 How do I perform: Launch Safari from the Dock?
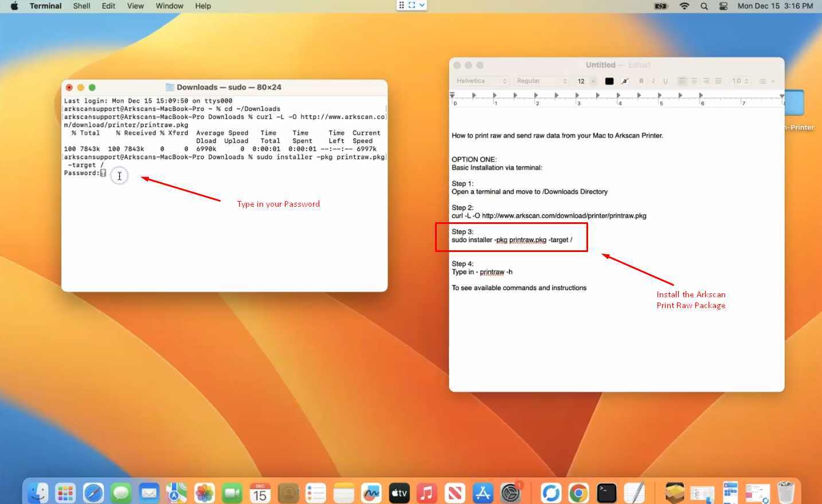click(x=93, y=493)
